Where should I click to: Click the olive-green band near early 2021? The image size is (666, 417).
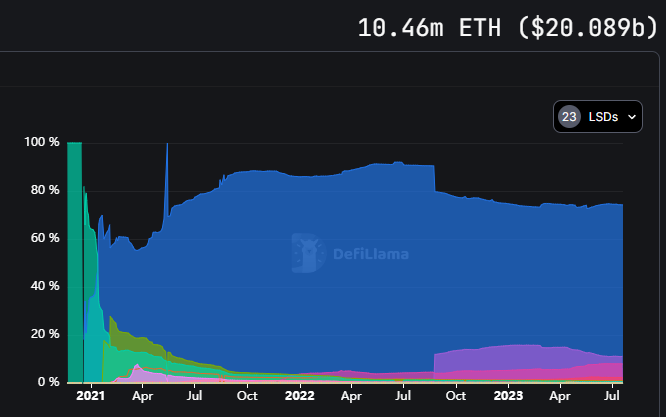[125, 336]
